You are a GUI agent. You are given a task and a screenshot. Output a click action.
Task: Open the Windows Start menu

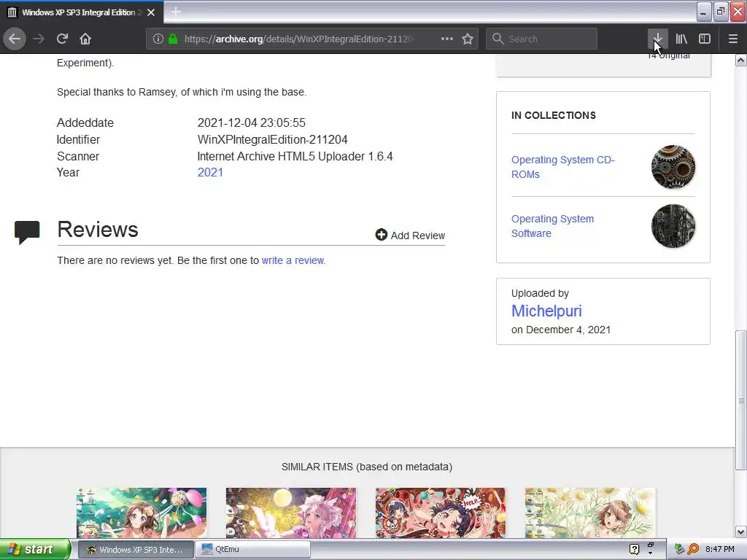pyautogui.click(x=35, y=549)
